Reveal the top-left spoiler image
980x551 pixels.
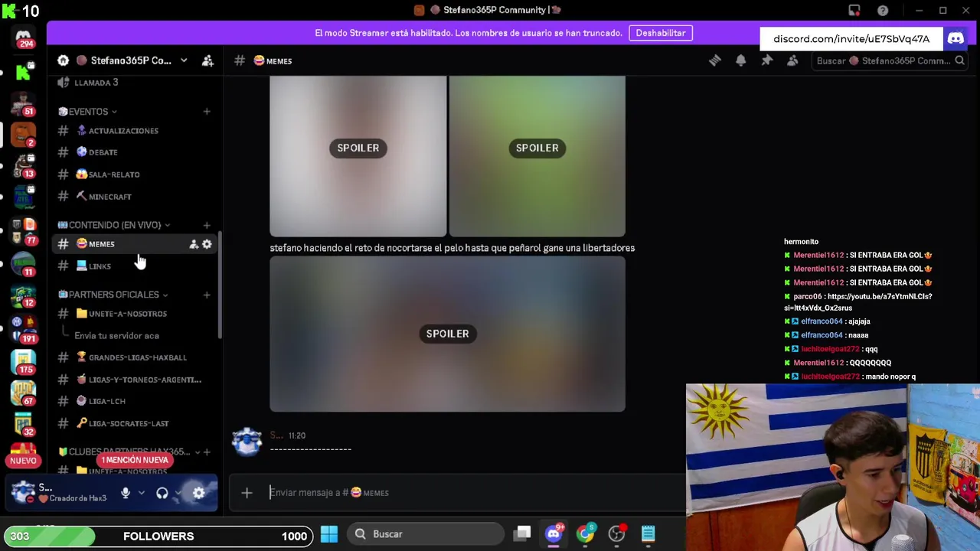coord(358,155)
